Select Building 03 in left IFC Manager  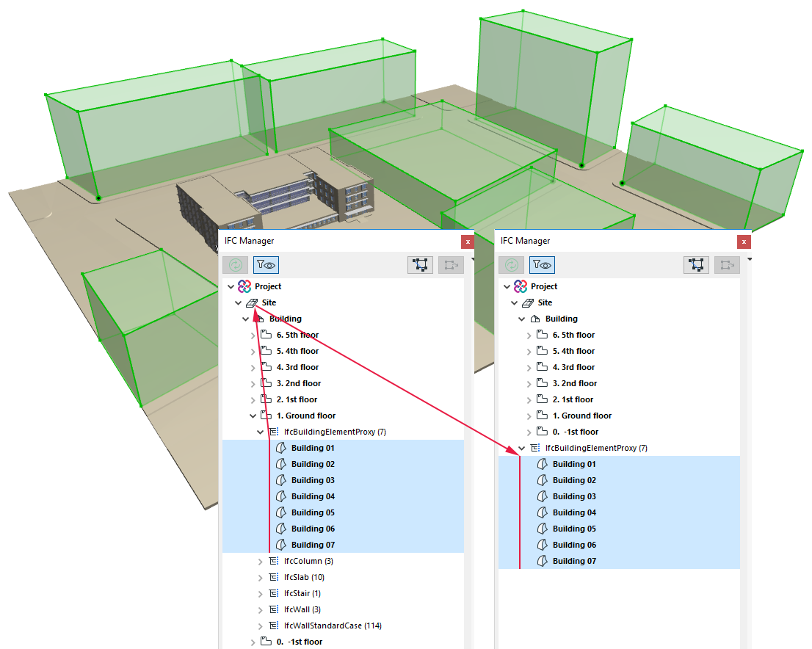[x=344, y=480]
